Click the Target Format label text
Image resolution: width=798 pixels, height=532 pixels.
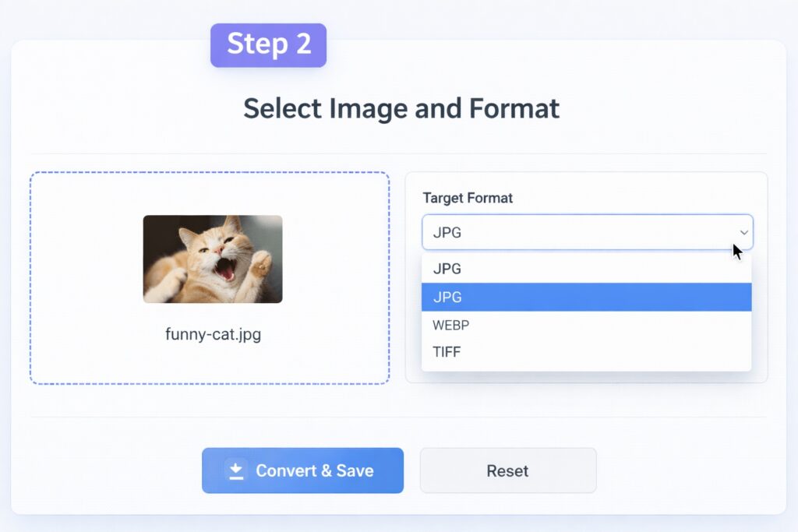(468, 198)
